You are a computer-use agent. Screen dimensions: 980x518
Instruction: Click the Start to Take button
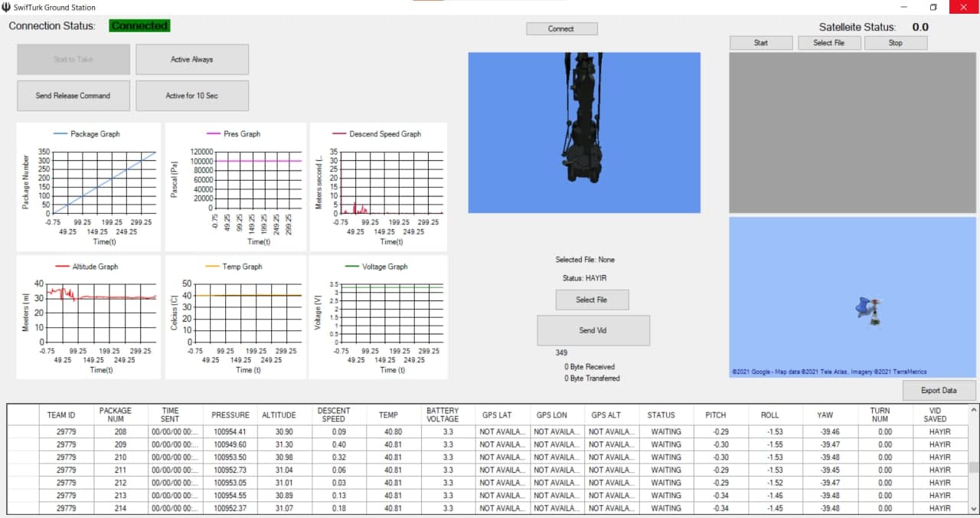73,59
